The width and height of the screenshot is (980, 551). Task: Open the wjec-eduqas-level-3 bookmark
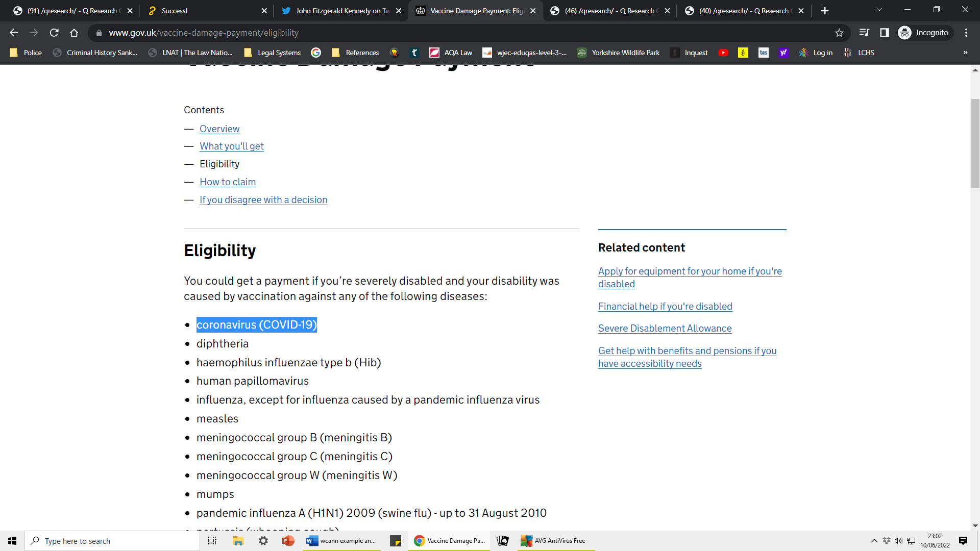[x=525, y=53]
